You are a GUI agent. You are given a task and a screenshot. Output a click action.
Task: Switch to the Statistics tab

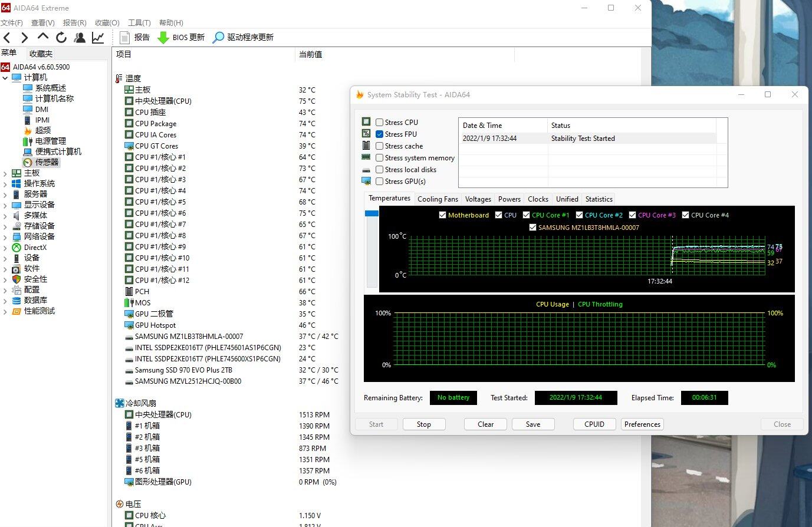(599, 199)
